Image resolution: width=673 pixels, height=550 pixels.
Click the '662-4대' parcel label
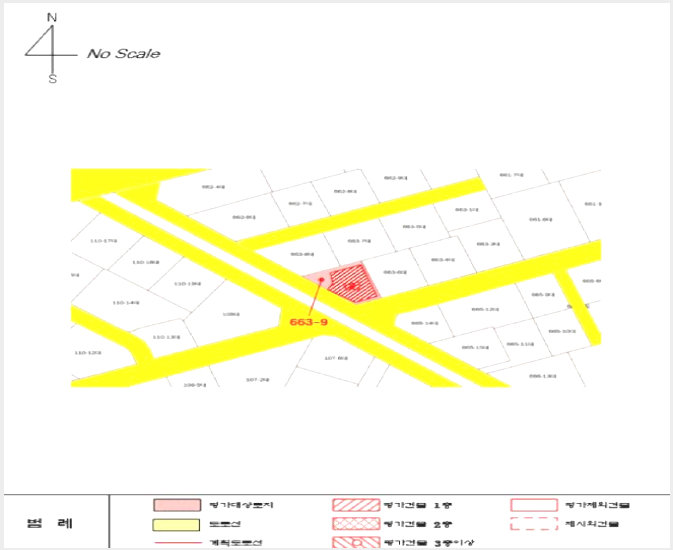(213, 187)
